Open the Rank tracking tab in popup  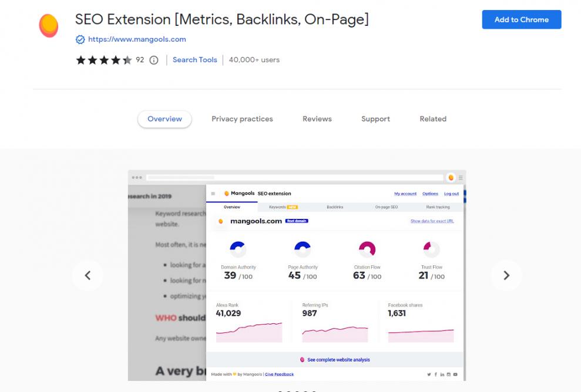(438, 207)
